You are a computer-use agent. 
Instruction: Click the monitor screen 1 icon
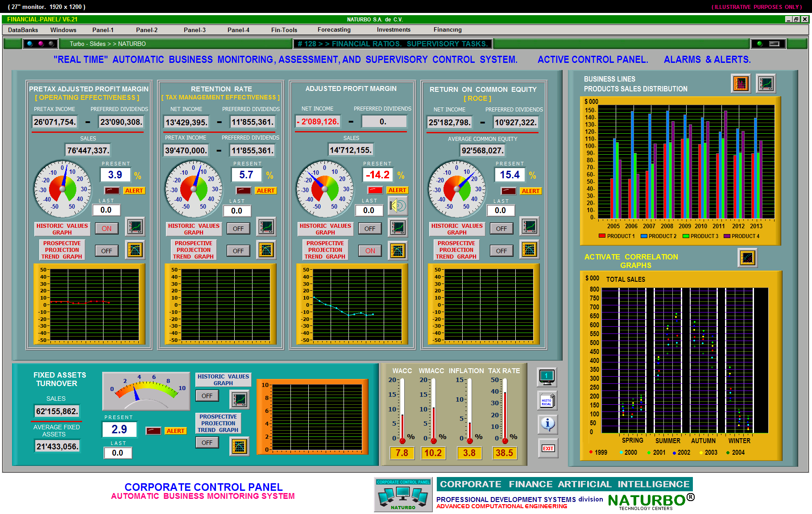pos(547,377)
